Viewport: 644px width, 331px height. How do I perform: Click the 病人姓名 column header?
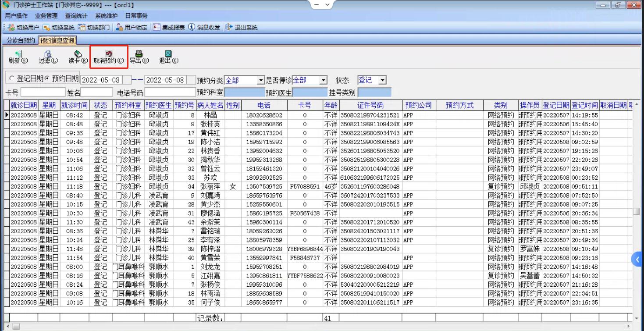click(x=210, y=105)
